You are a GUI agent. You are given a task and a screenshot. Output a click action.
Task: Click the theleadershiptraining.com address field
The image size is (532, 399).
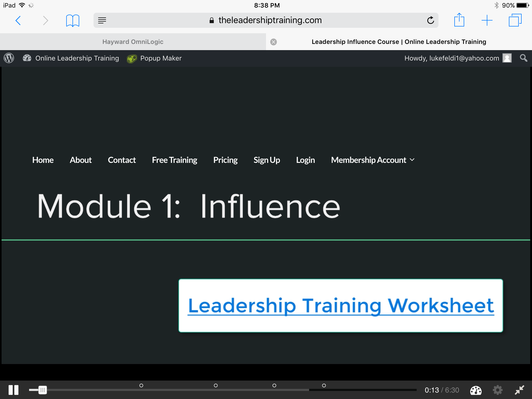tap(266, 20)
